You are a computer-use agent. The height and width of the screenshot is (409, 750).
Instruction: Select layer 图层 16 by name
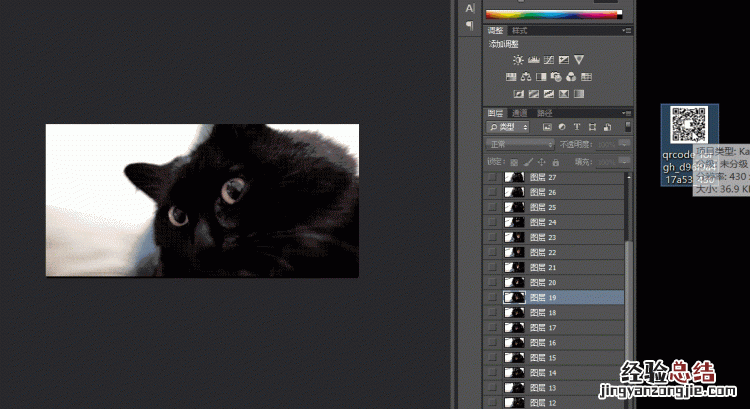(543, 343)
